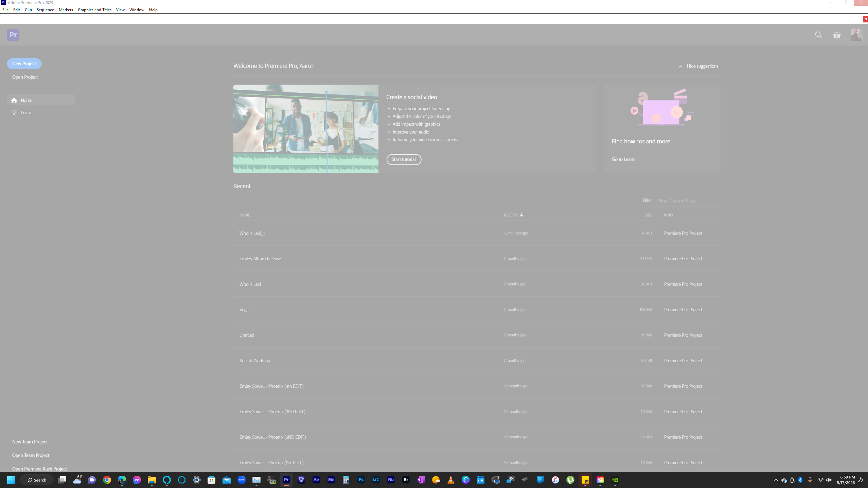Image resolution: width=868 pixels, height=488 pixels.
Task: Click the social video tutorial thumbnail
Action: [306, 129]
